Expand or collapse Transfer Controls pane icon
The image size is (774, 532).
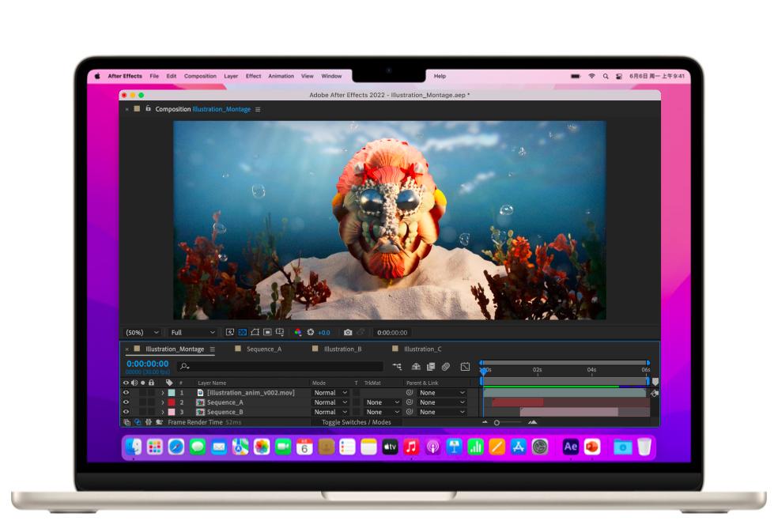click(x=138, y=422)
